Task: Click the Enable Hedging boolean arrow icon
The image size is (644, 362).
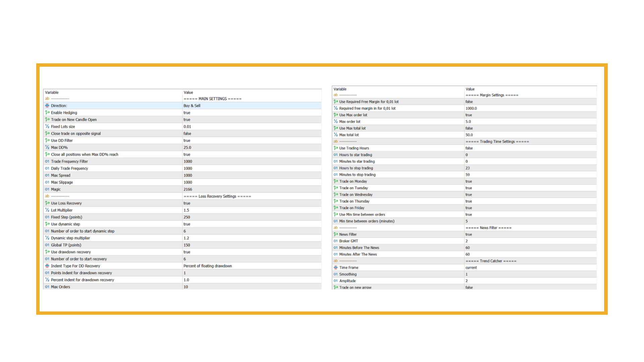Action: [47, 113]
